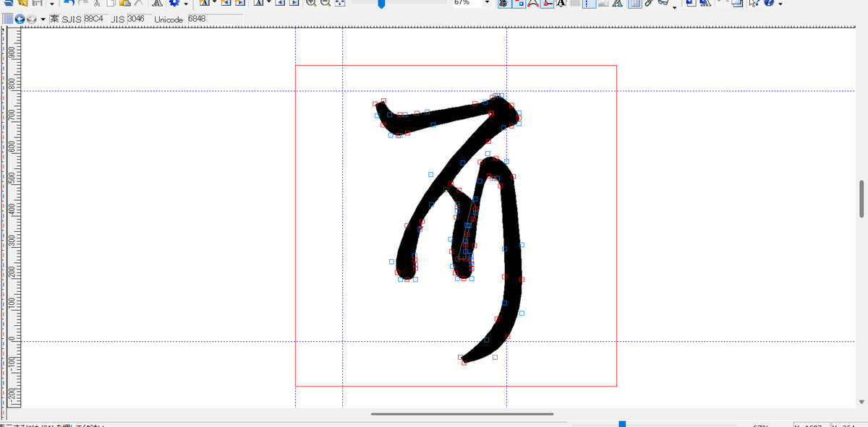
Task: Go to next glyph in second navigation group
Action: (x=294, y=3)
